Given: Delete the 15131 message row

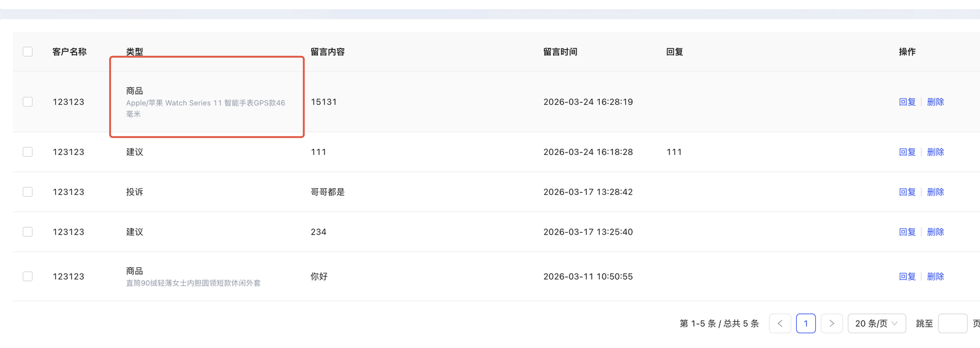Looking at the screenshot, I should click(x=935, y=102).
